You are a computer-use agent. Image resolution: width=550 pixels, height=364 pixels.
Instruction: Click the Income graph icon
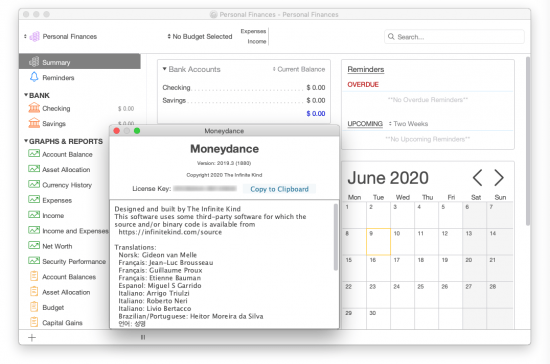pyautogui.click(x=34, y=215)
